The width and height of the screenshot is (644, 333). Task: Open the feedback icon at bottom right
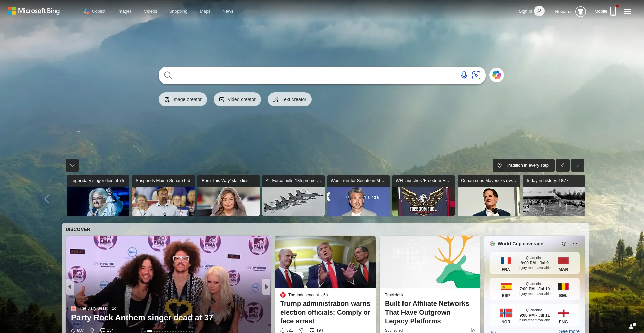(633, 326)
